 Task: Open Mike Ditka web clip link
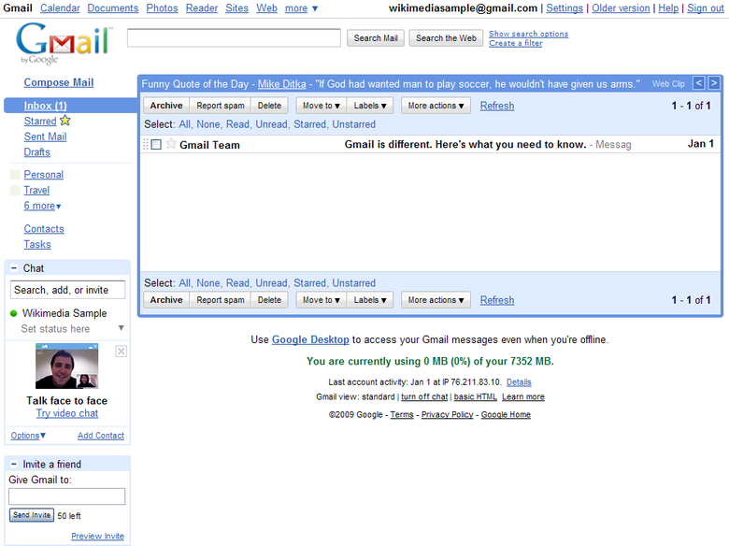(x=281, y=84)
